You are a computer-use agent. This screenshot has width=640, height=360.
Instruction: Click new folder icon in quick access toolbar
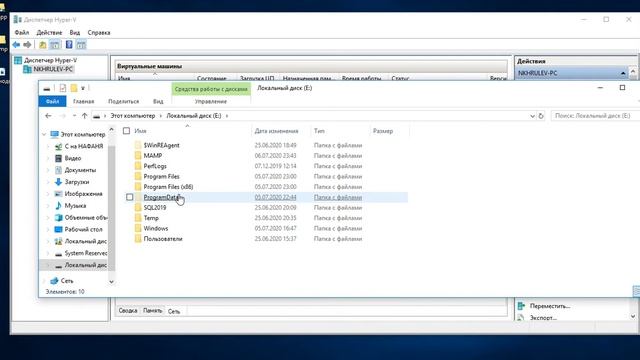[x=73, y=88]
